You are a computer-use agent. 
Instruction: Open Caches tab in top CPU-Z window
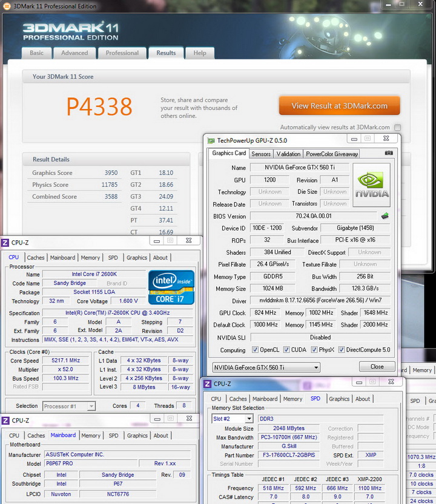[36, 258]
